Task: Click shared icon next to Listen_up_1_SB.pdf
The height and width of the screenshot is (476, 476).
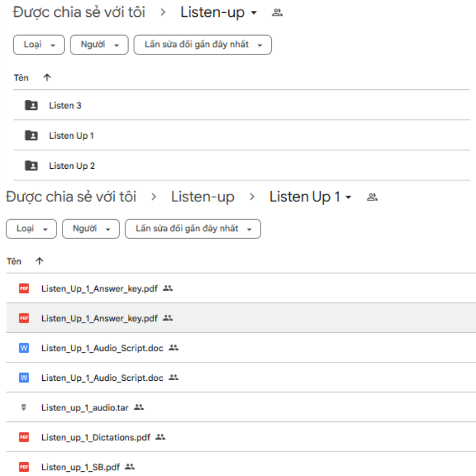Action: point(130,466)
